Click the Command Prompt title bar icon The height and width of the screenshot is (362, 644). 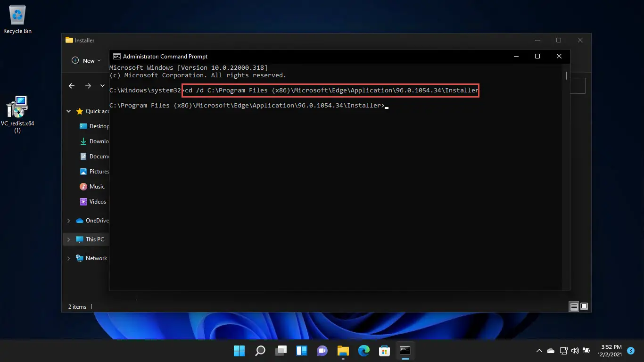pos(116,57)
